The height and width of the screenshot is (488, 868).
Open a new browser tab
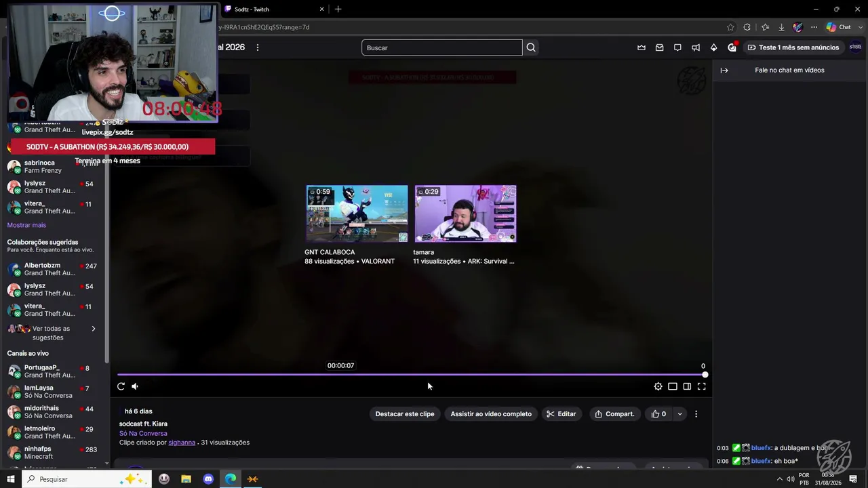pyautogui.click(x=338, y=9)
